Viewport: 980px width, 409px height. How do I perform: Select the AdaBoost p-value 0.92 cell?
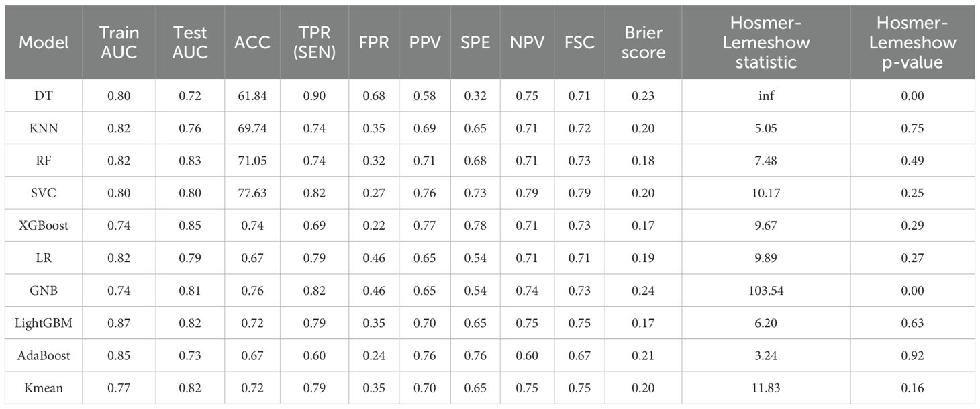(x=912, y=355)
